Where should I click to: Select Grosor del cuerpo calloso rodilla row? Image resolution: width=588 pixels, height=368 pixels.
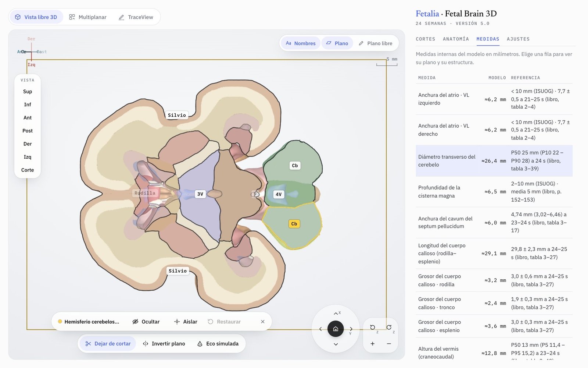[x=494, y=280]
